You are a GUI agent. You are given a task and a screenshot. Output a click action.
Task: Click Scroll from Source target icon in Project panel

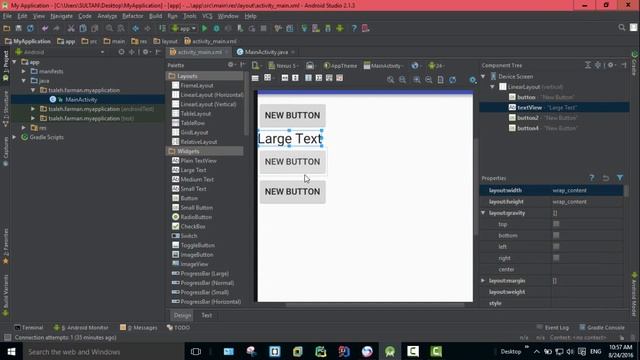(121, 52)
